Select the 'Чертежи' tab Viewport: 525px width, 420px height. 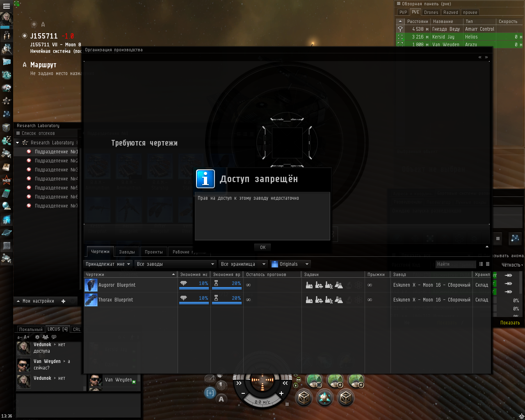(x=100, y=251)
